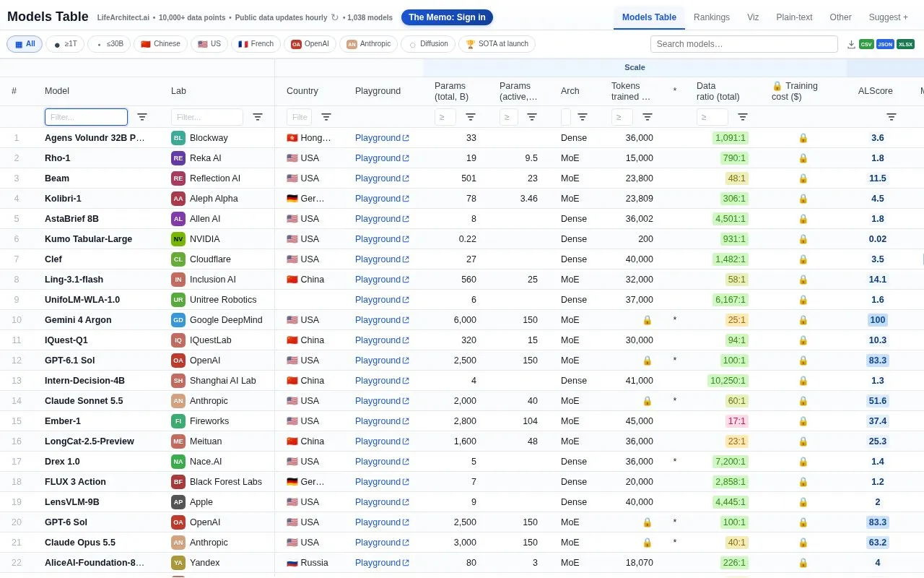Screen dimensions: 924x578
Task: Click Training cost lock in Ember-1 row
Action: [803, 421]
